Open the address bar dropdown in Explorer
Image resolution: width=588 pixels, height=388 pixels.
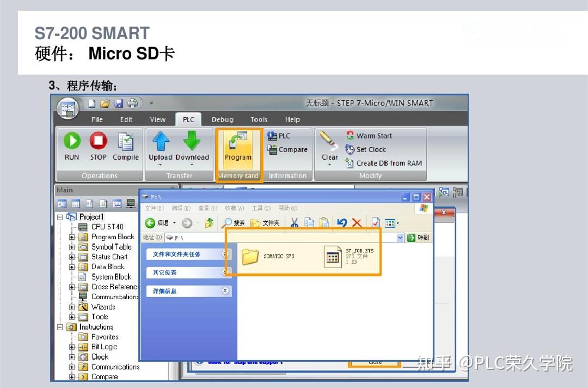(400, 238)
